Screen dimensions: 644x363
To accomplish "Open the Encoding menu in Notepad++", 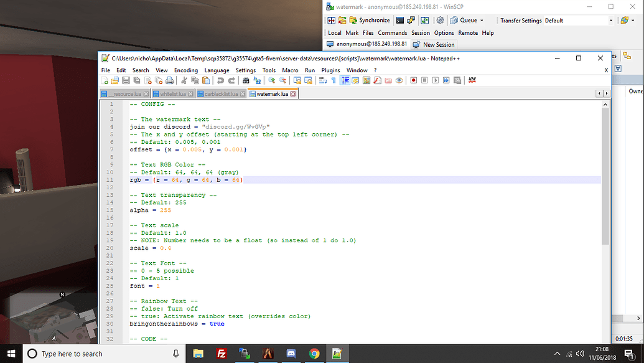I will [185, 70].
